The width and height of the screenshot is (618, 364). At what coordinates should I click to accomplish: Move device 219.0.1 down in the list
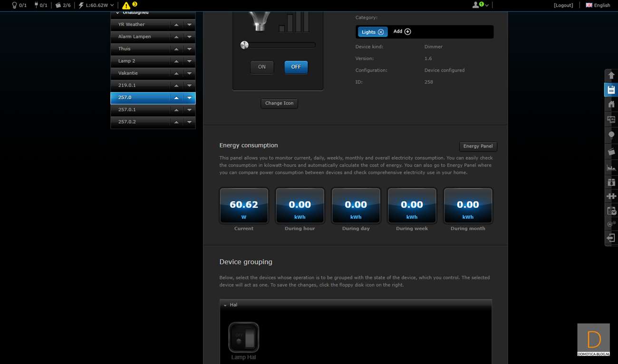[189, 86]
